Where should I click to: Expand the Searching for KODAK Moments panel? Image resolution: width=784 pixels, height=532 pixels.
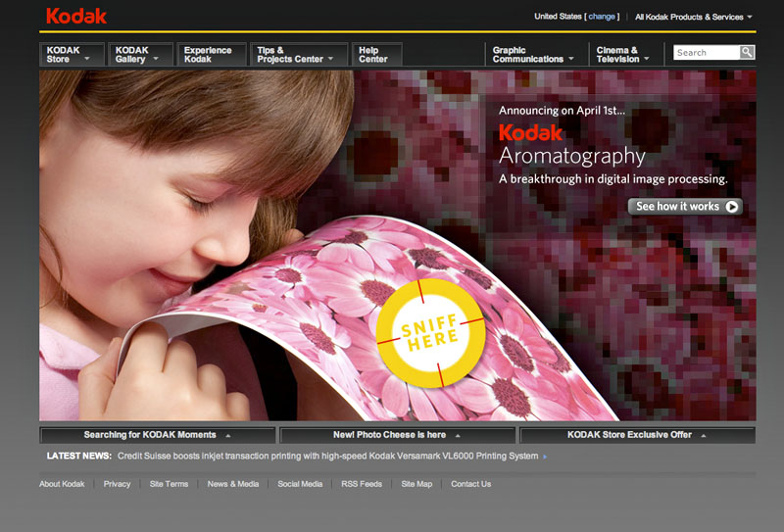158,435
